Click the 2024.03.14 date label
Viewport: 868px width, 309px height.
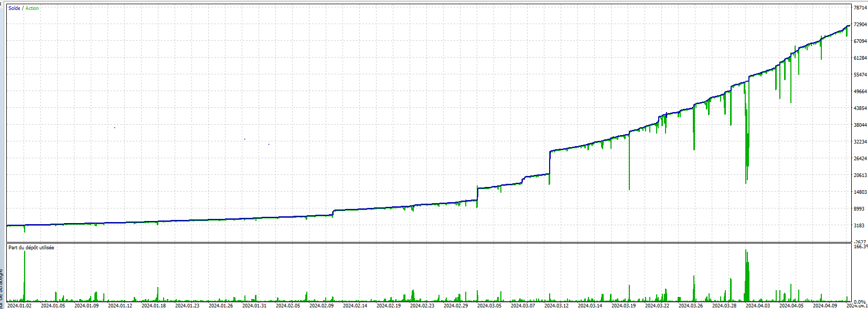point(590,306)
